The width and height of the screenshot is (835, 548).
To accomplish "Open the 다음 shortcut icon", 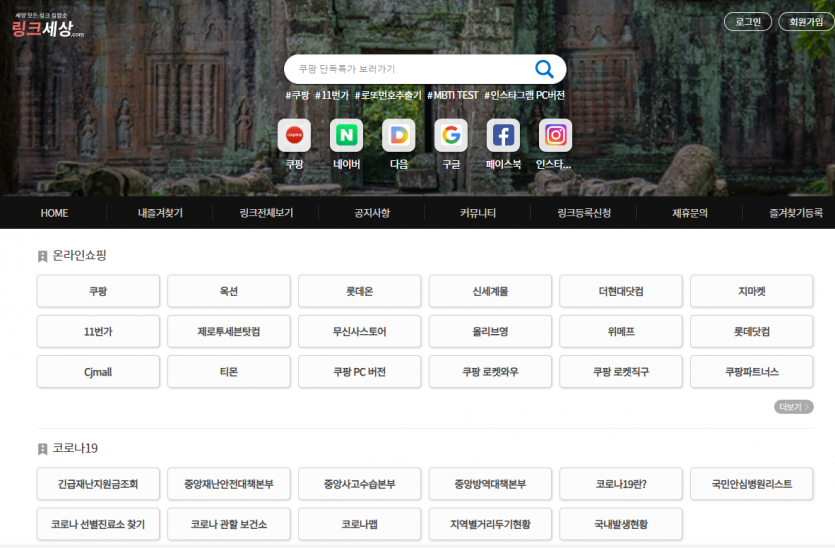I will (x=399, y=135).
